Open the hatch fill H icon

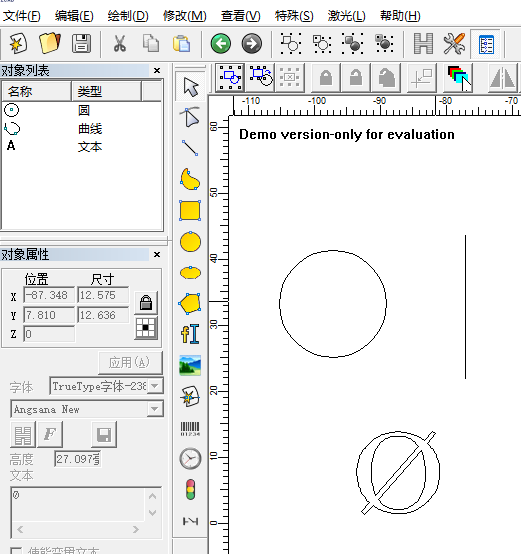[x=423, y=43]
